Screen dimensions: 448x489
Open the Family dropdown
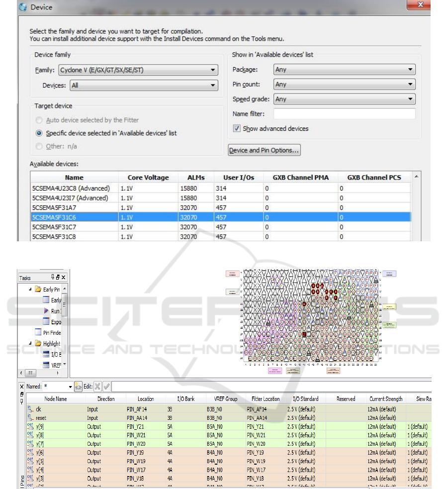(x=138, y=70)
